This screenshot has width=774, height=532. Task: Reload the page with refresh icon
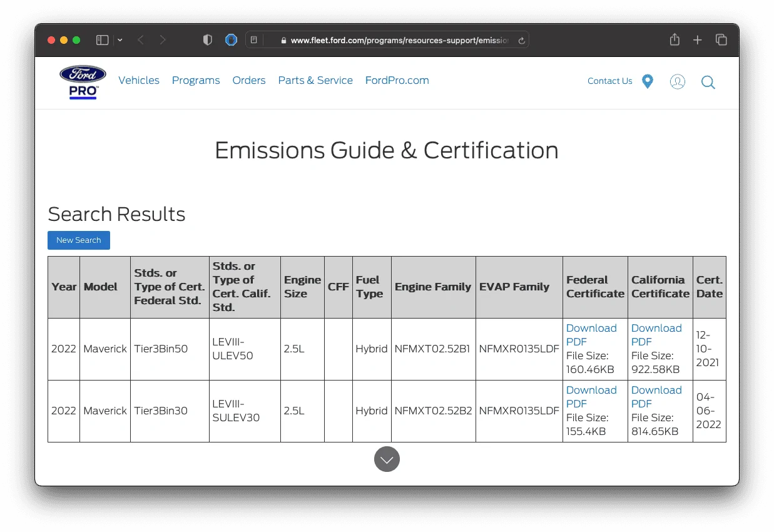[521, 41]
